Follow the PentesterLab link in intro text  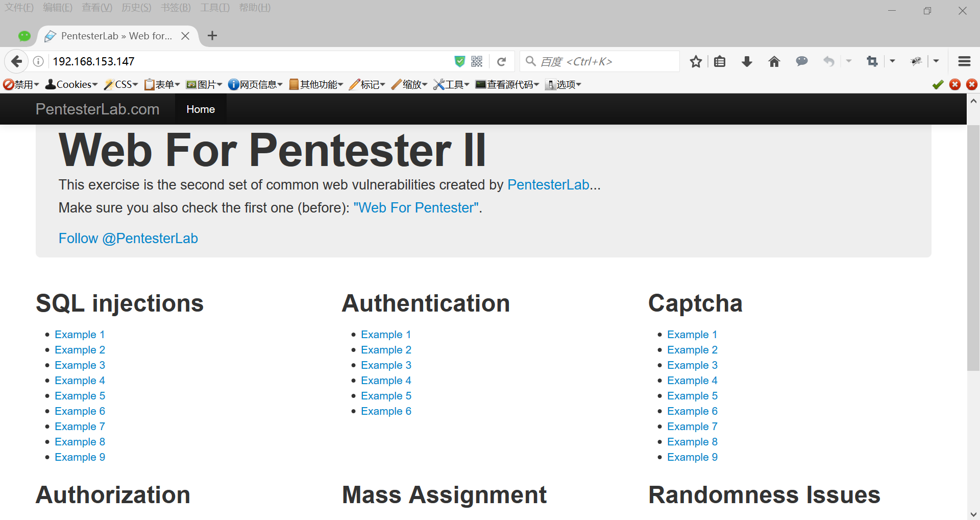[x=548, y=185]
